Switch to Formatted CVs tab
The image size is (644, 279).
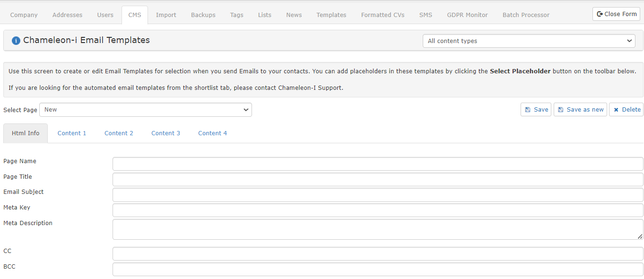[x=383, y=15]
